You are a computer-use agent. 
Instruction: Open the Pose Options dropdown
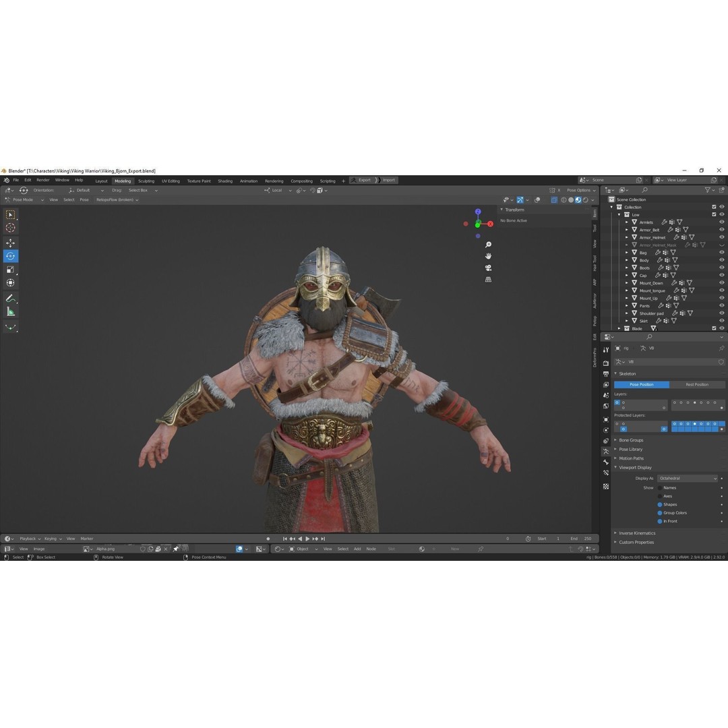(x=581, y=190)
